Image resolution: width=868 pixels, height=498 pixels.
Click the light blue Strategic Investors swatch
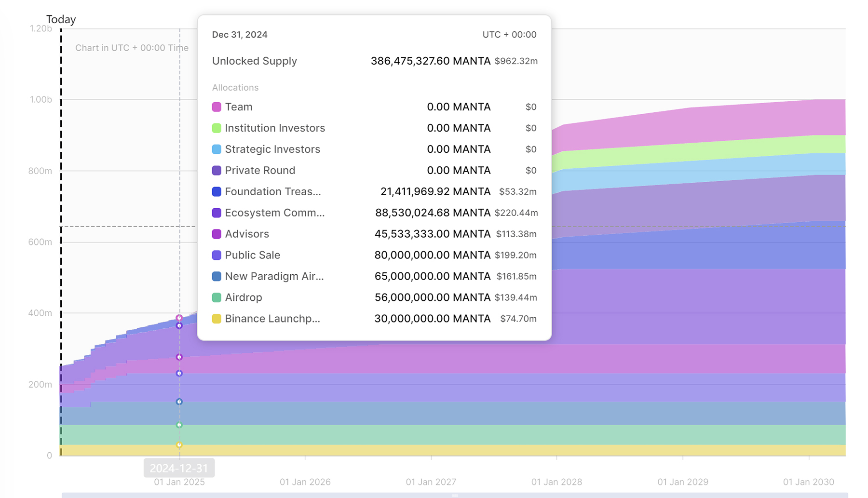[217, 149]
